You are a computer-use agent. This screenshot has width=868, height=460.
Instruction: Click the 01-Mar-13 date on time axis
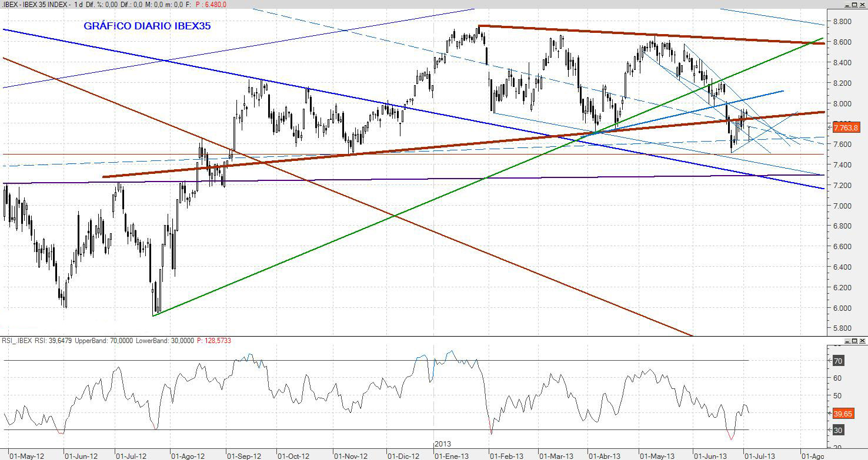(x=556, y=455)
